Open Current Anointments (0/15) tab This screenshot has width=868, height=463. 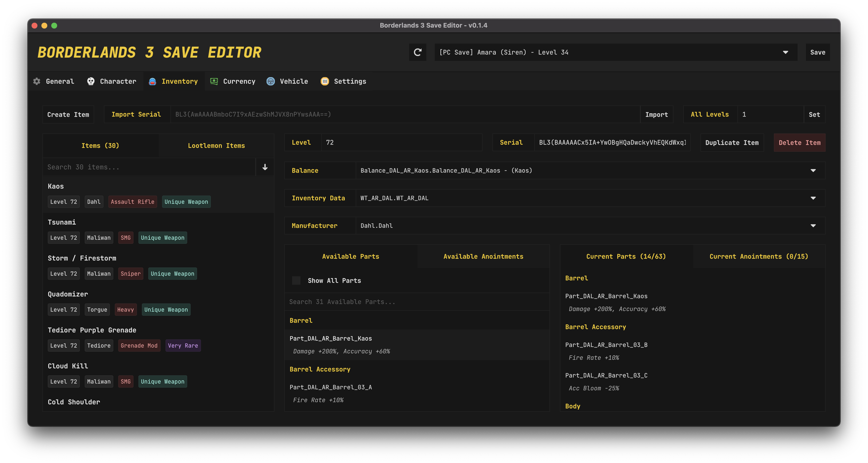tap(759, 256)
